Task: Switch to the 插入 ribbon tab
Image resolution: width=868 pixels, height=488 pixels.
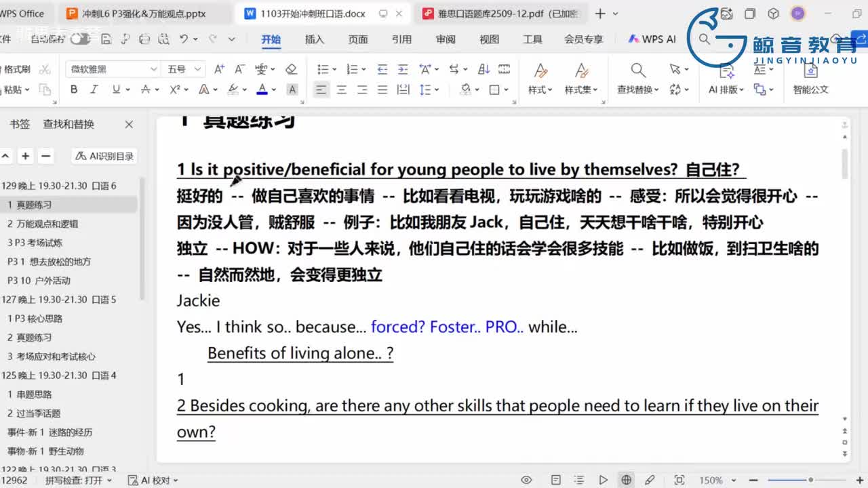Action: (x=315, y=39)
